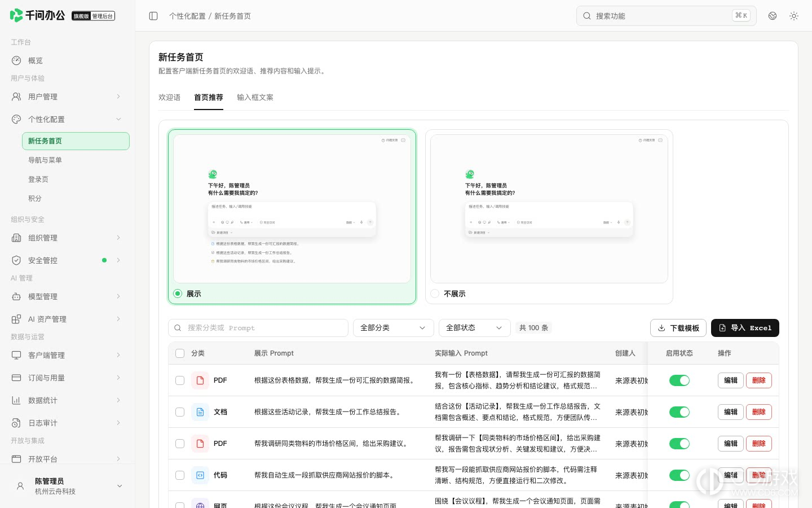Click the 千问办公 logo

click(37, 15)
